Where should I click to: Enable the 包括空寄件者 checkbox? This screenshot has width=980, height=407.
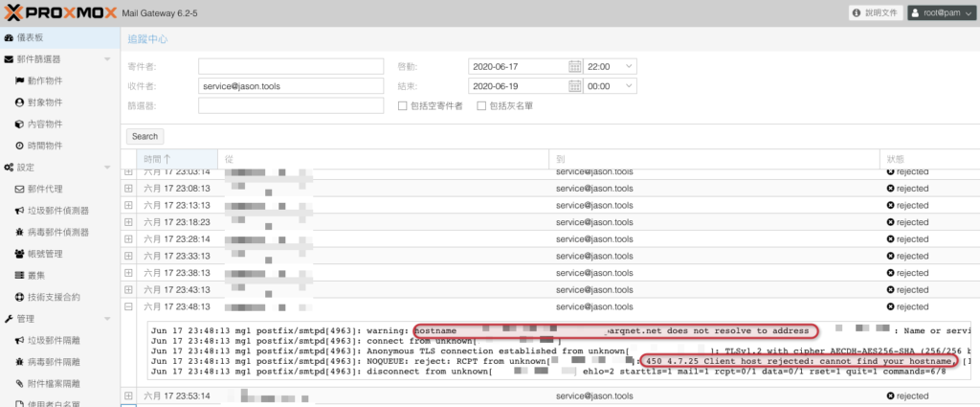[403, 106]
